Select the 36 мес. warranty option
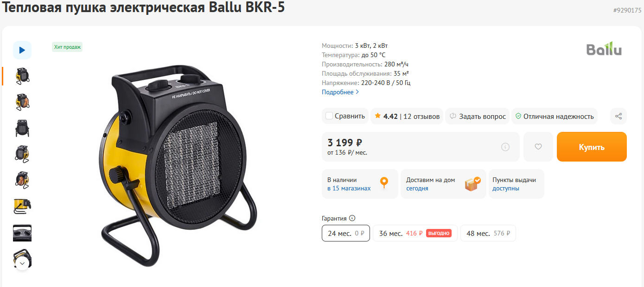The height and width of the screenshot is (287, 644). 415,233
